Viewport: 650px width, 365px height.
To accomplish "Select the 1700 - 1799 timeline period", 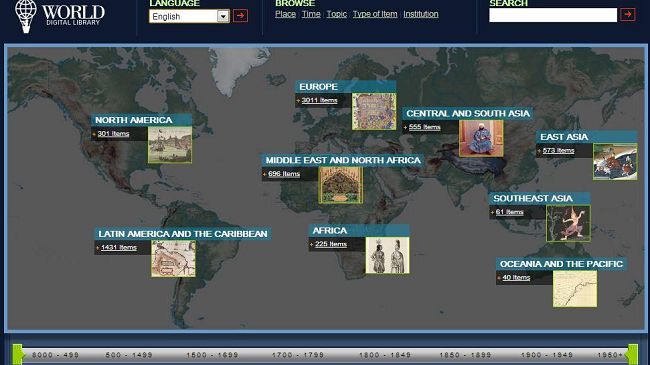I will [298, 355].
